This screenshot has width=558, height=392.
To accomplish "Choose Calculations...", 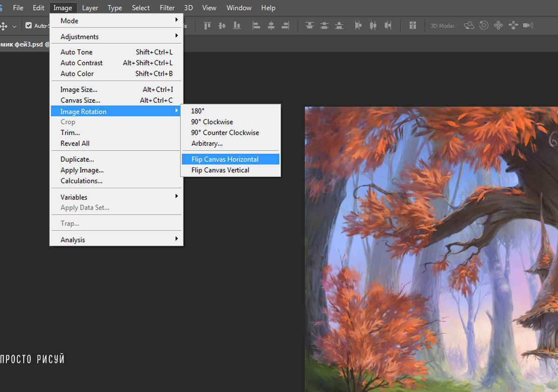I will click(116, 181).
